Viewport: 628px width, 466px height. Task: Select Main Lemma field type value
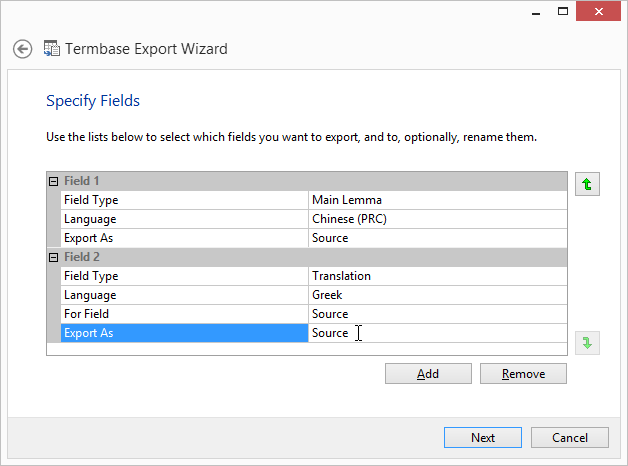click(x=440, y=200)
